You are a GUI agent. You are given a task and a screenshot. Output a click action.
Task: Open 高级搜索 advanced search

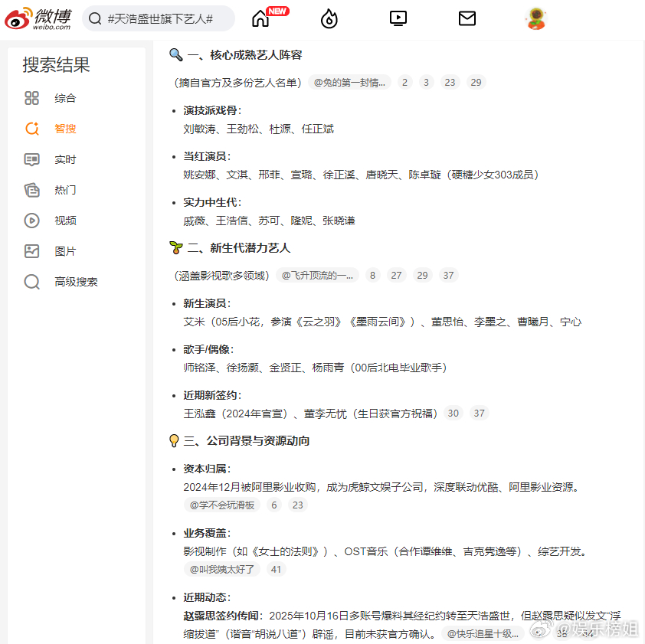77,282
